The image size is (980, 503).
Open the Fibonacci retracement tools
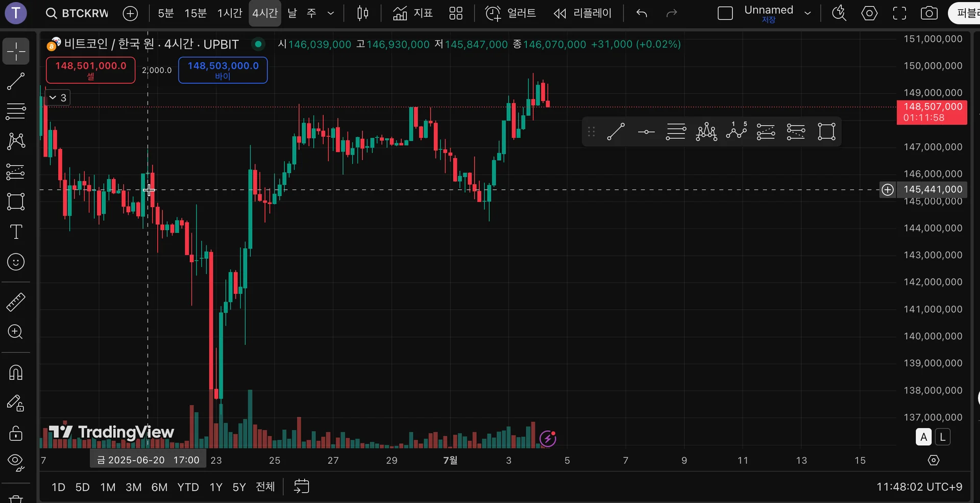tap(16, 111)
